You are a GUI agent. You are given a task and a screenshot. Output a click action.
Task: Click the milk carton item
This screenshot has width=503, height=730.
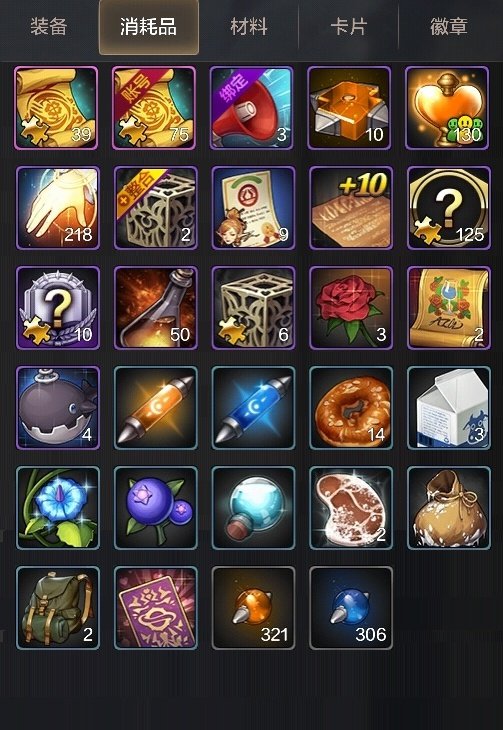(x=449, y=408)
